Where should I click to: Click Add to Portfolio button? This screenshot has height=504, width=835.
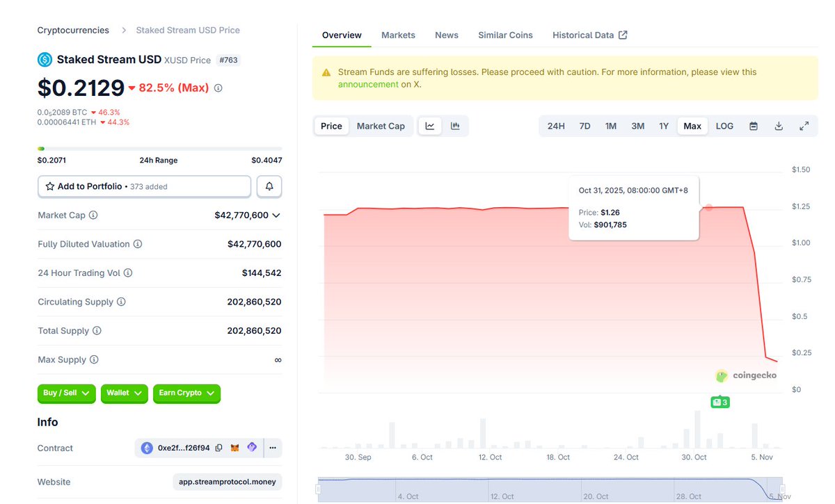[x=144, y=186]
